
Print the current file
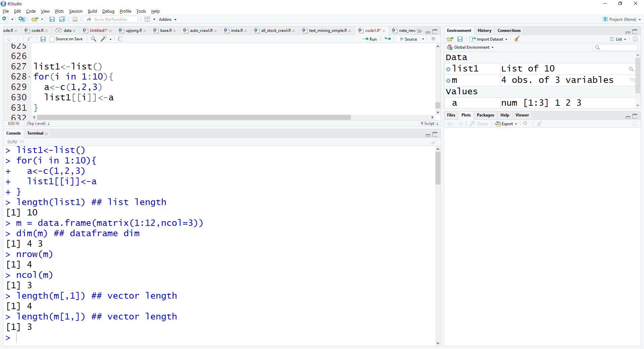point(75,19)
